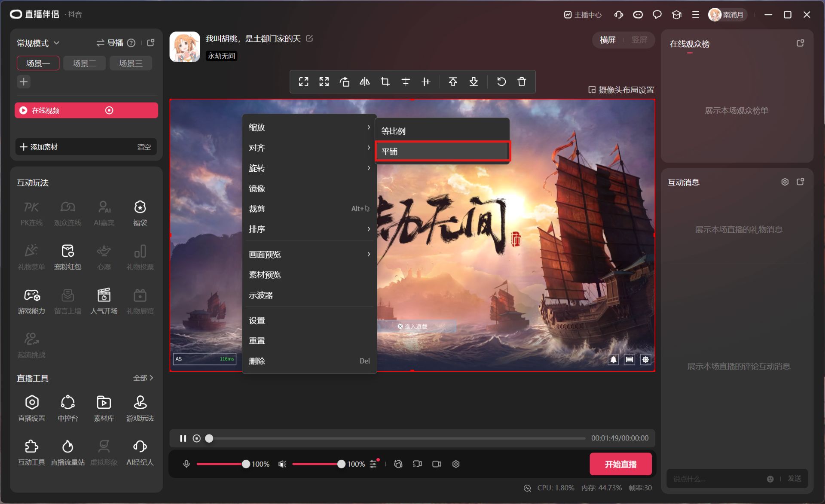Choose 平铺 in the scale submenu
Image resolution: width=825 pixels, height=504 pixels.
point(443,151)
